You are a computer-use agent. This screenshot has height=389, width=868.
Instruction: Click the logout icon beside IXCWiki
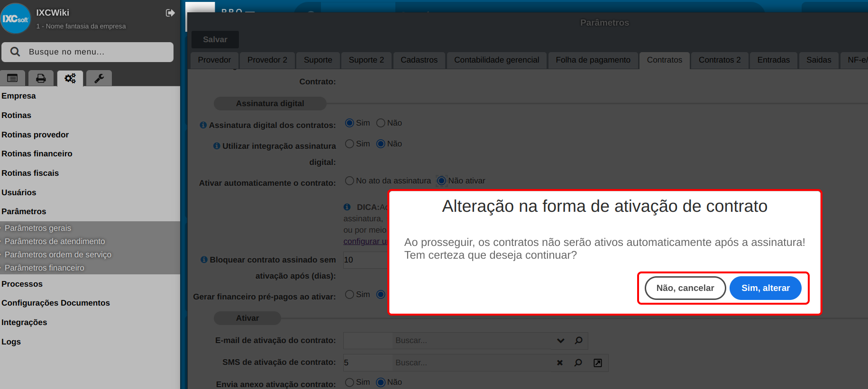170,13
